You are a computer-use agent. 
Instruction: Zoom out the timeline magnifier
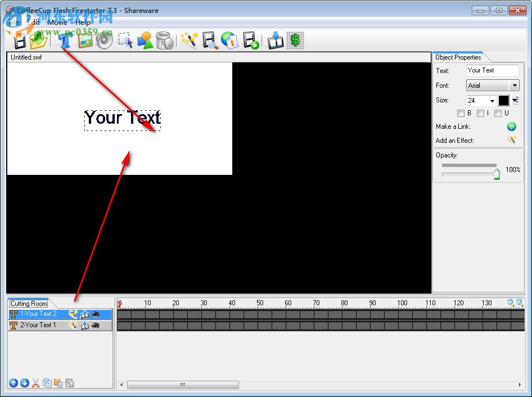coord(511,303)
